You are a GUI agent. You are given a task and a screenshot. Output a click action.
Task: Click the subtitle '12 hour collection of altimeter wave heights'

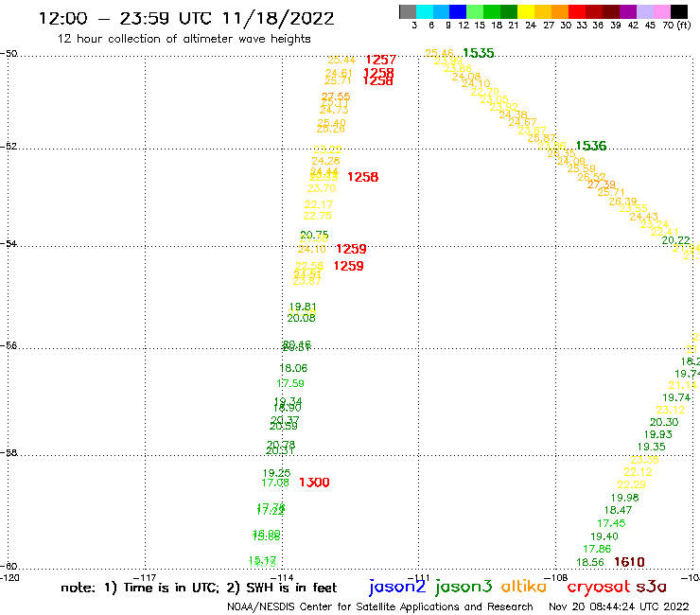pos(184,39)
